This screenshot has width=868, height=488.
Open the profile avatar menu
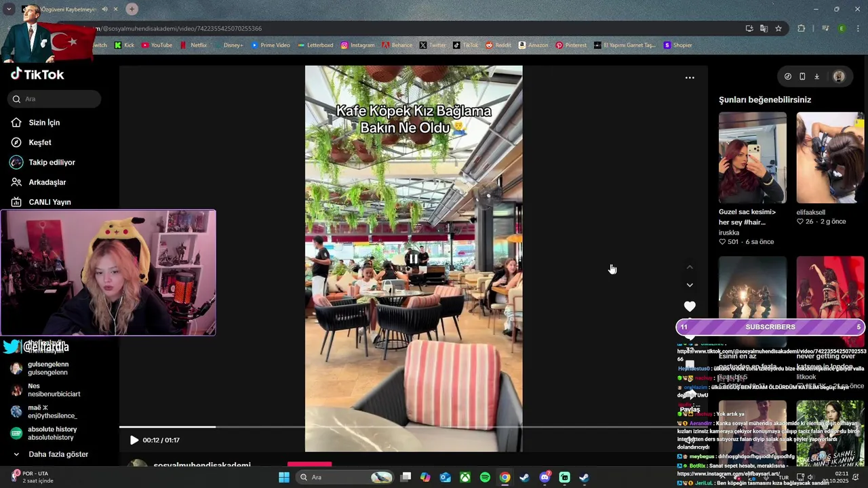pos(839,77)
